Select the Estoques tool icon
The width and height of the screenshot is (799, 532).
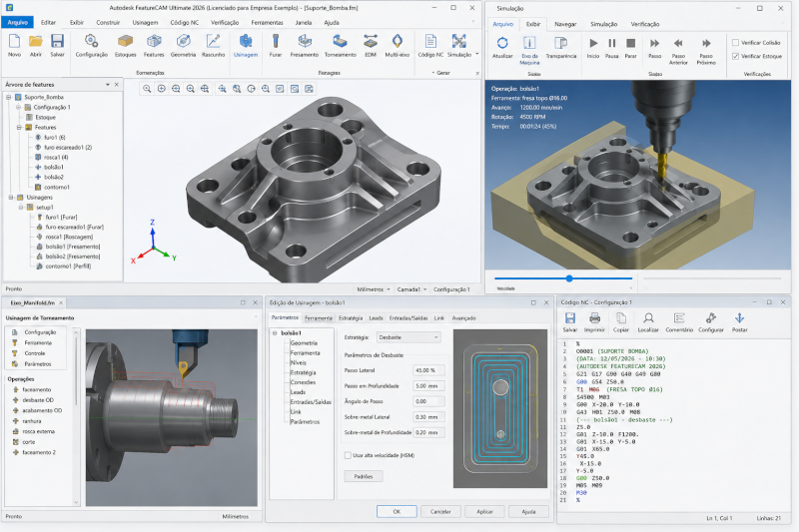(125, 41)
